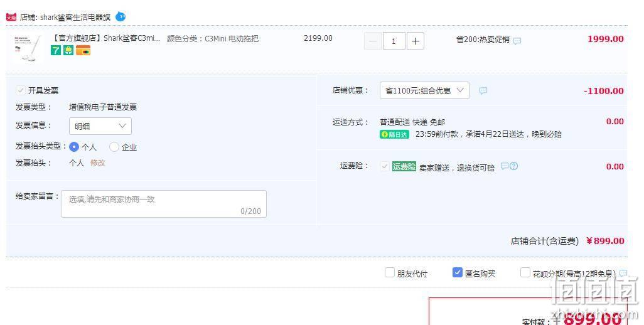Click the green 运费险 label badge
The width and height of the screenshot is (644, 325).
click(x=404, y=166)
